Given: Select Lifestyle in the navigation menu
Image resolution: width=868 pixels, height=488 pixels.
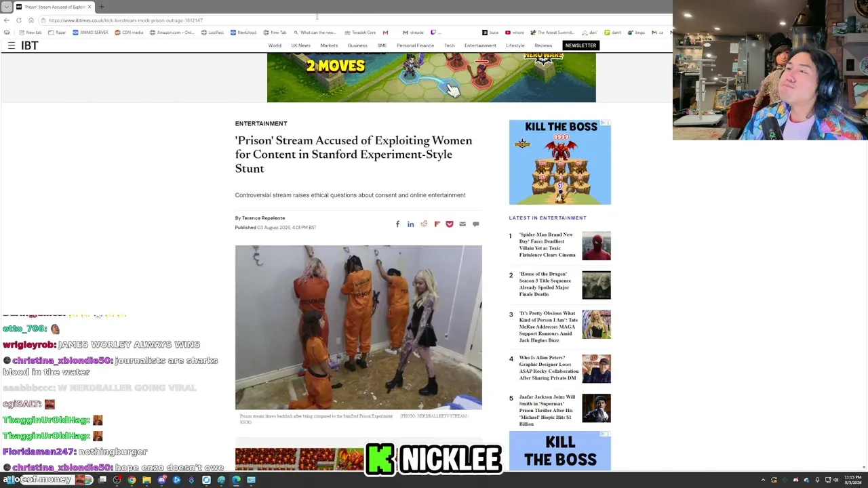Looking at the screenshot, I should (515, 45).
